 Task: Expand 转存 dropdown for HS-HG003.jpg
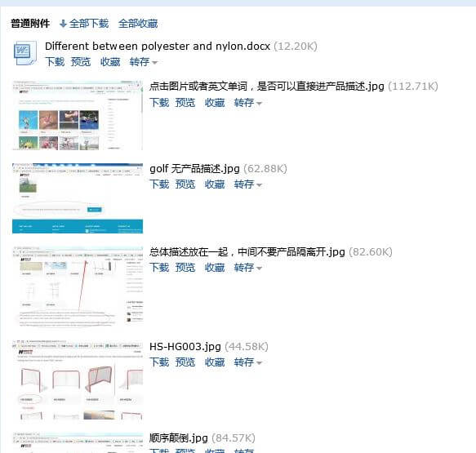[x=247, y=362]
